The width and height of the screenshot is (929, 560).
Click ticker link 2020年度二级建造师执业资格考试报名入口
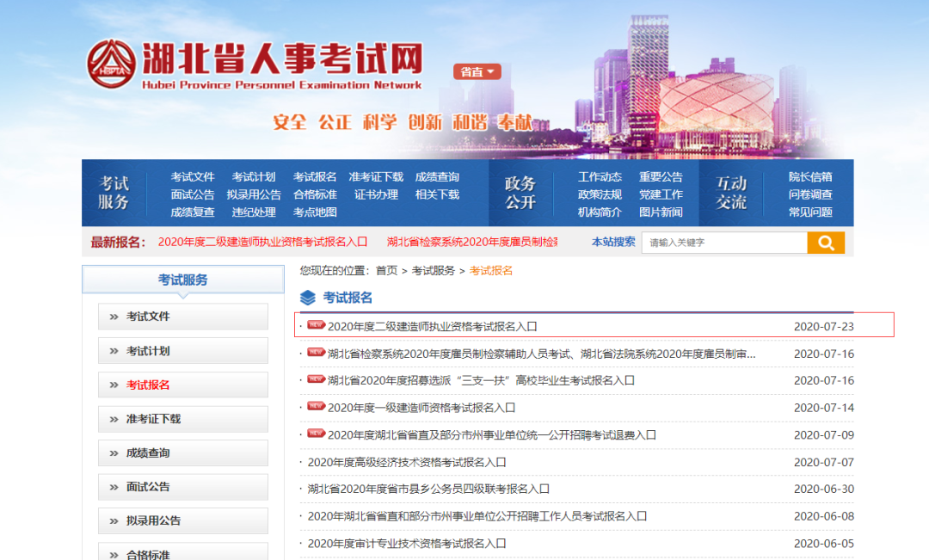click(262, 242)
